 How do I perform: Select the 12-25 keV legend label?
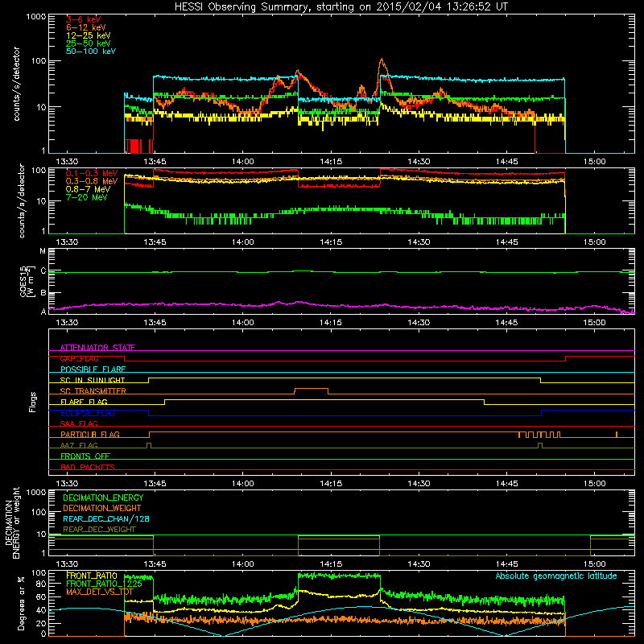pyautogui.click(x=89, y=35)
